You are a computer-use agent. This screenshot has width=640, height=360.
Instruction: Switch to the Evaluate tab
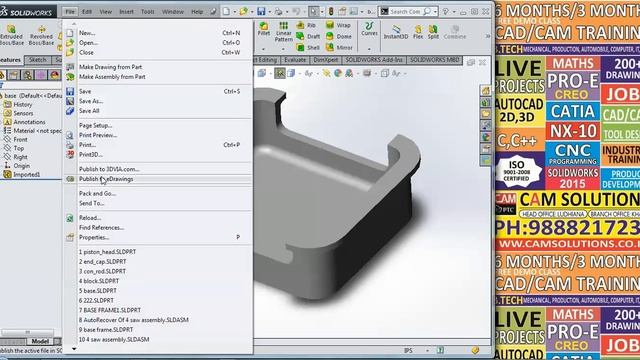pos(295,60)
